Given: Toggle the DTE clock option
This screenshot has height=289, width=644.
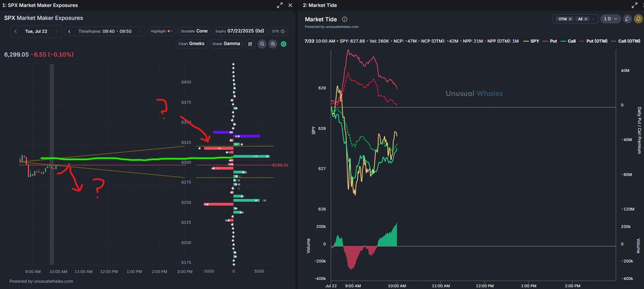Looking at the screenshot, I should tap(278, 32).
